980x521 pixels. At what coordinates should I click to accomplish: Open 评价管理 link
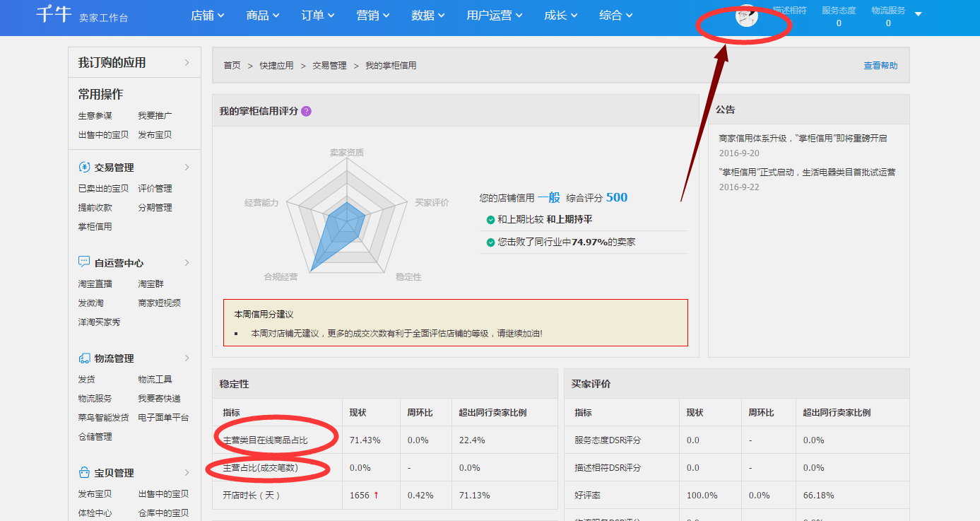pos(155,188)
